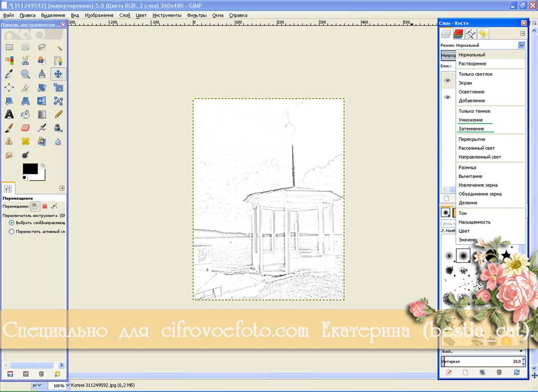This screenshot has width=538, height=392.
Task: Toggle visibility eye of the top layer
Action: point(447,81)
